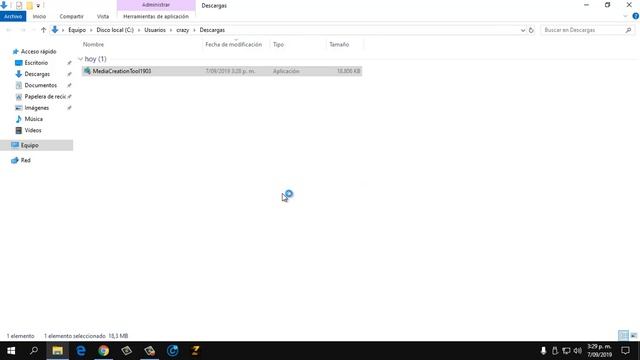Go up one folder level arrow
The width and height of the screenshot is (640, 360).
43,30
